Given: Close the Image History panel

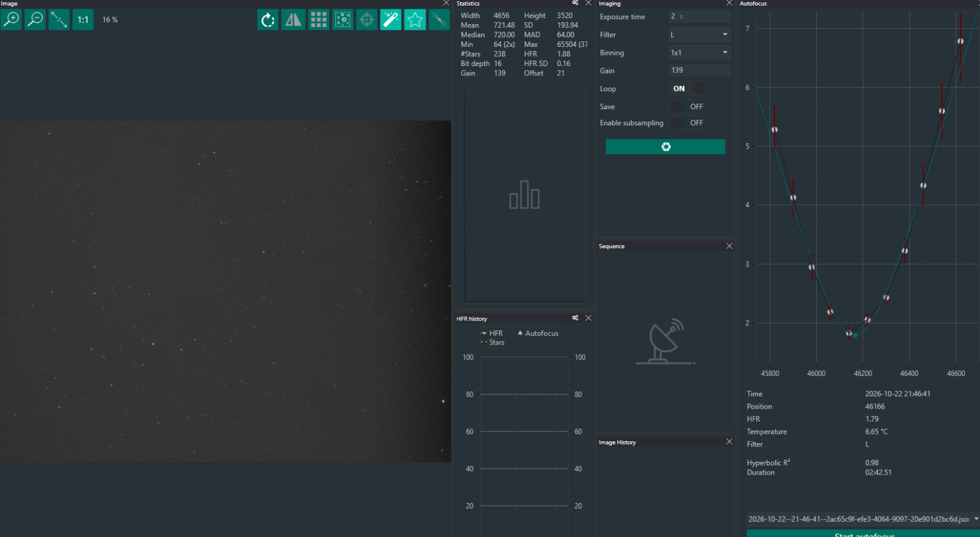Looking at the screenshot, I should pos(729,441).
